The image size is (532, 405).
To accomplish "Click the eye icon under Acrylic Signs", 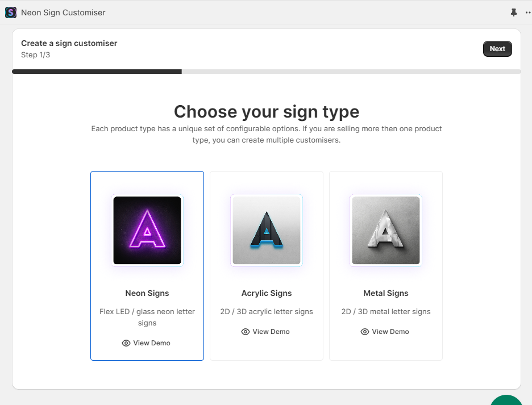I will 246,332.
